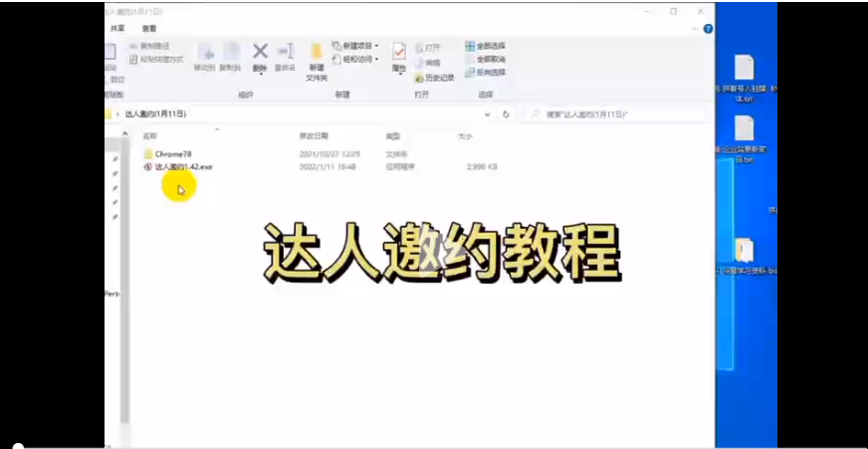Create a new folder with 新建文件夹 icon
Screen dimensions: 868x449
(x=317, y=58)
